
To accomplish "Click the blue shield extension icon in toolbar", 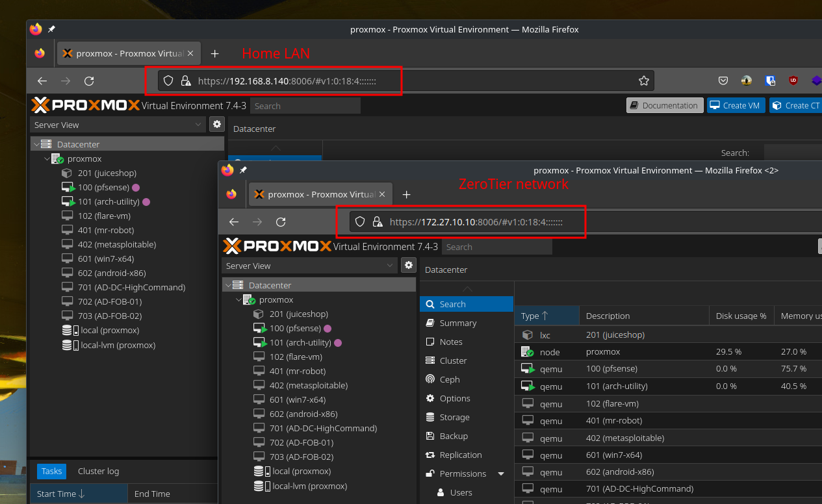I will click(x=770, y=81).
